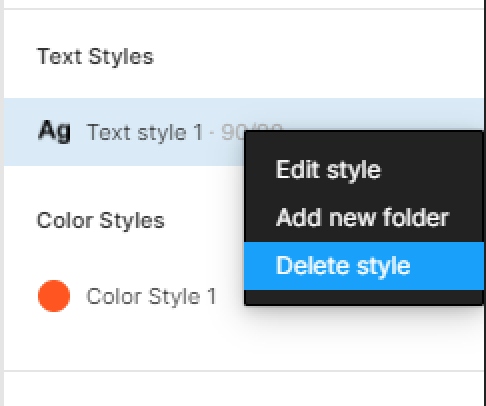Click the Ag text style preview icon
The image size is (486, 406).
tap(54, 132)
